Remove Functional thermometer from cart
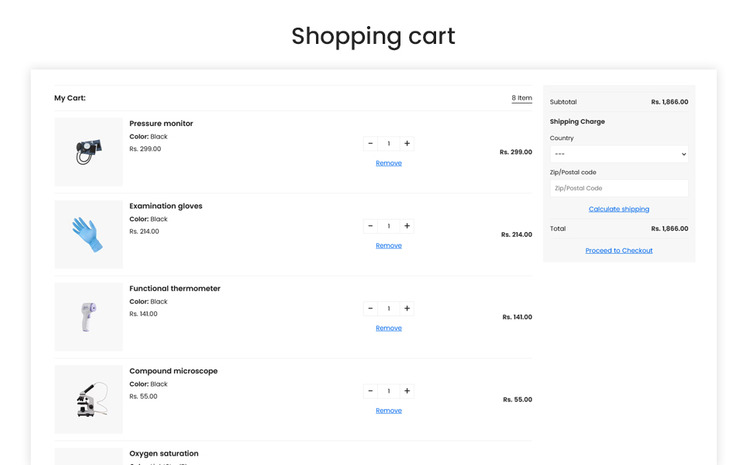 point(389,328)
